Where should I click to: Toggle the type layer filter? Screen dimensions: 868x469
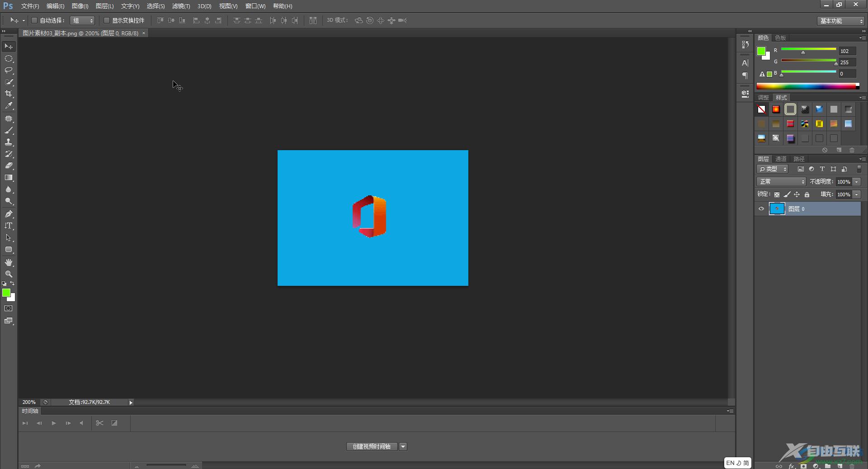(822, 169)
